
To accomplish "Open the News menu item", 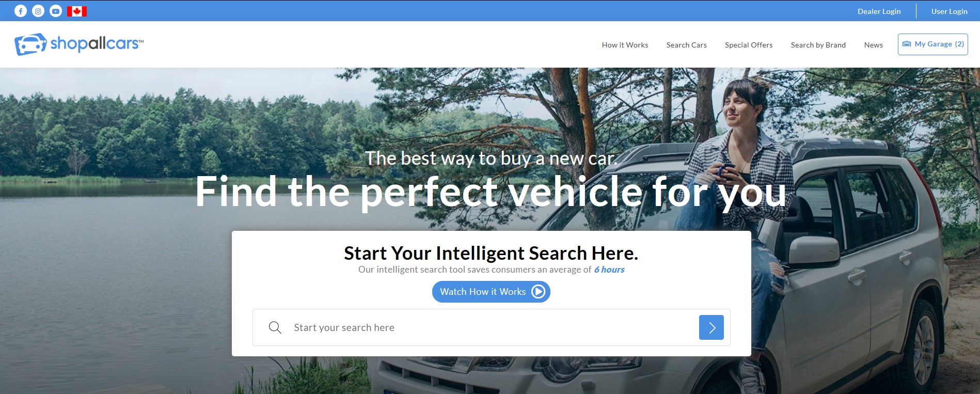I will [x=874, y=45].
